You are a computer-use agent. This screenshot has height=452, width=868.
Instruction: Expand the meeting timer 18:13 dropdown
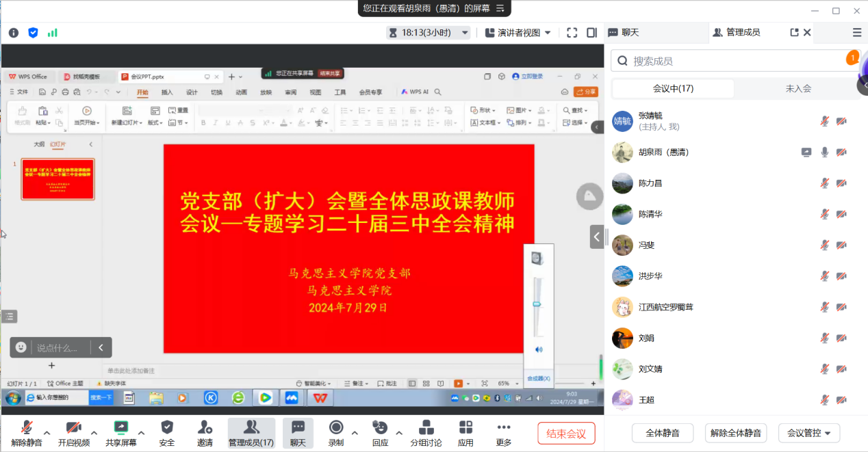pos(429,32)
